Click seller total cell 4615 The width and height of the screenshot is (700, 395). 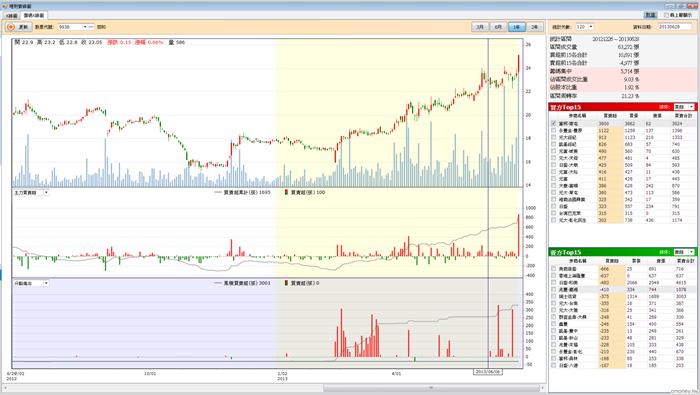(680, 283)
